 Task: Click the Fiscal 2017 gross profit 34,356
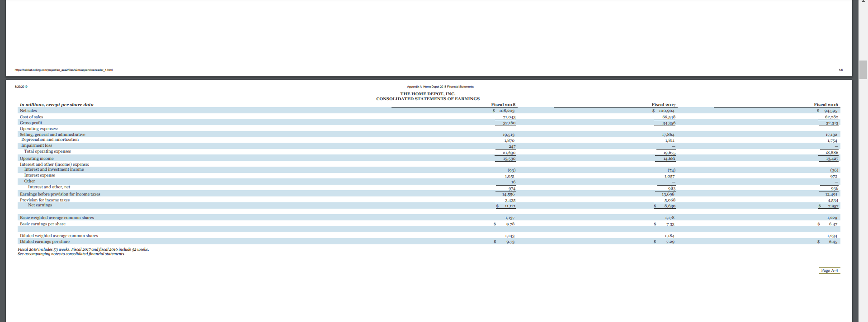coord(669,123)
